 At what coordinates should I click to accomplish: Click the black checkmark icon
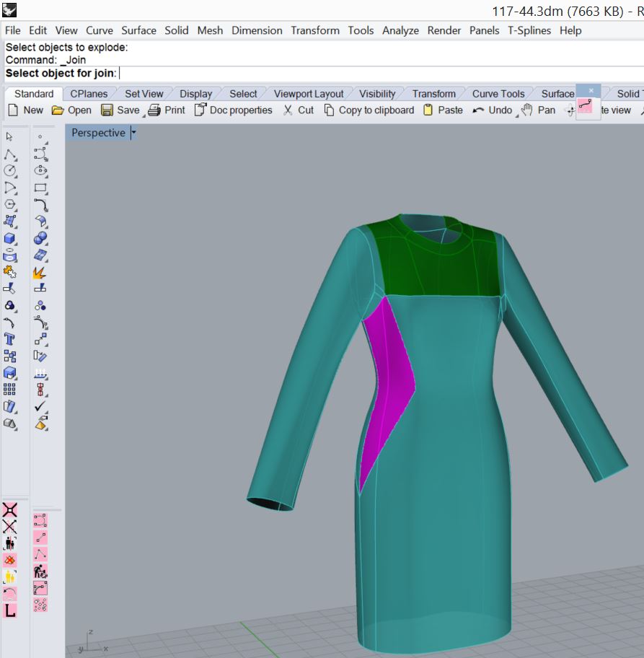point(40,407)
